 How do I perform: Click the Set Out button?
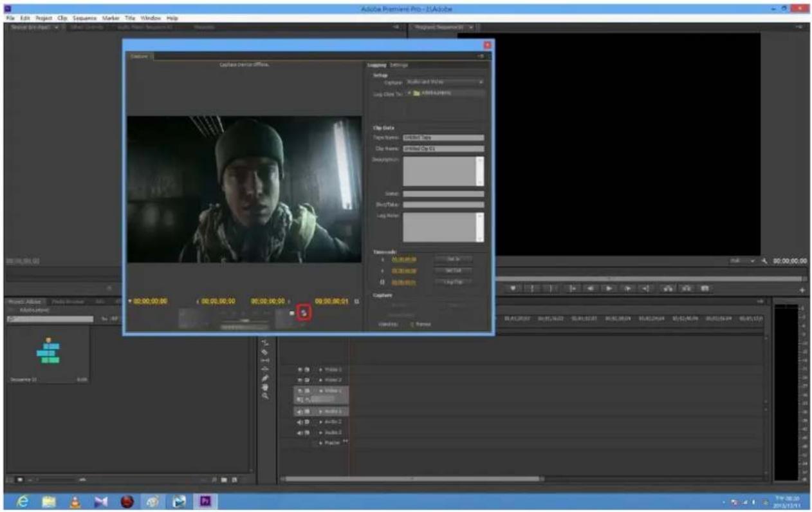(454, 270)
